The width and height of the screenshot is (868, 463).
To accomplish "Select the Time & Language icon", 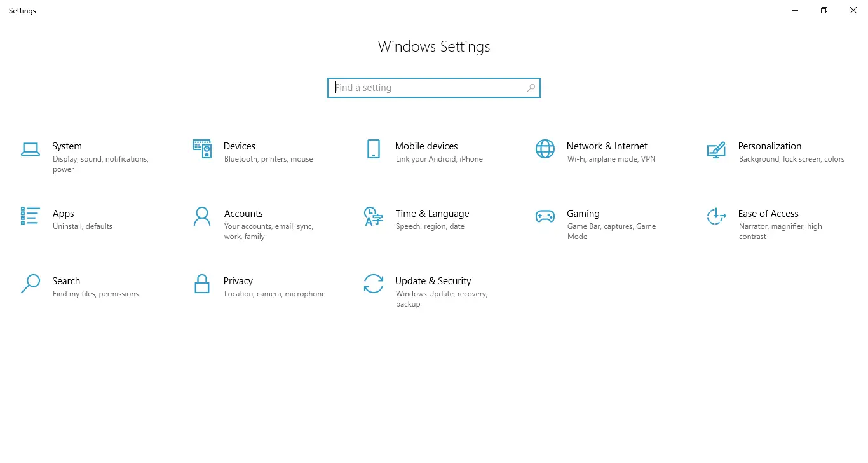I will pyautogui.click(x=374, y=216).
